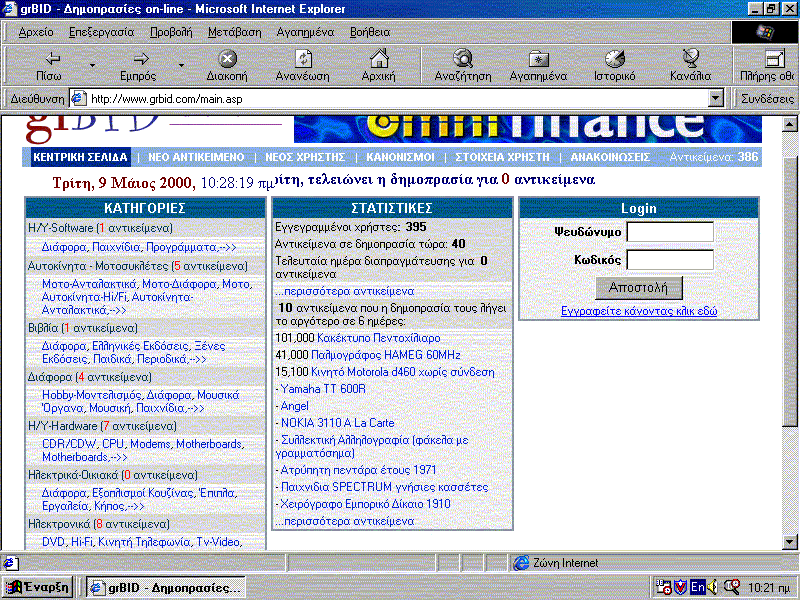The height and width of the screenshot is (600, 800).
Task: Focus the Ψευδώνυμο username field
Action: (x=670, y=232)
